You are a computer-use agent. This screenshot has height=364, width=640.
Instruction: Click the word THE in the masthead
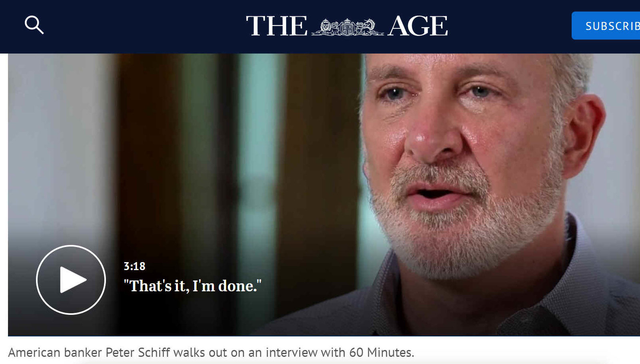277,26
